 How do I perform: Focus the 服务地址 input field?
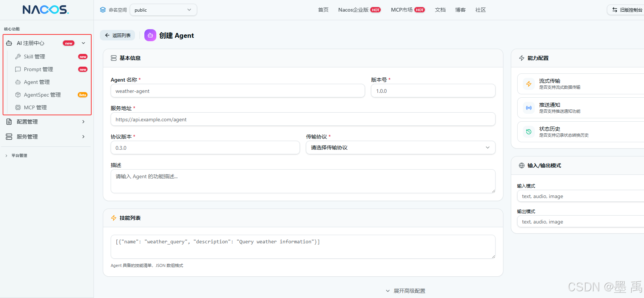pos(303,119)
